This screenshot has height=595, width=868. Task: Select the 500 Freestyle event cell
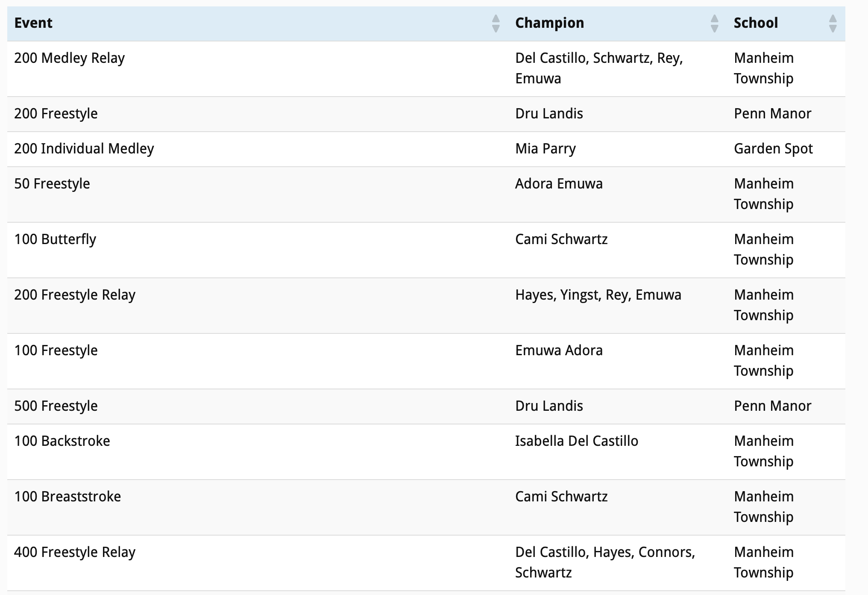pos(56,406)
